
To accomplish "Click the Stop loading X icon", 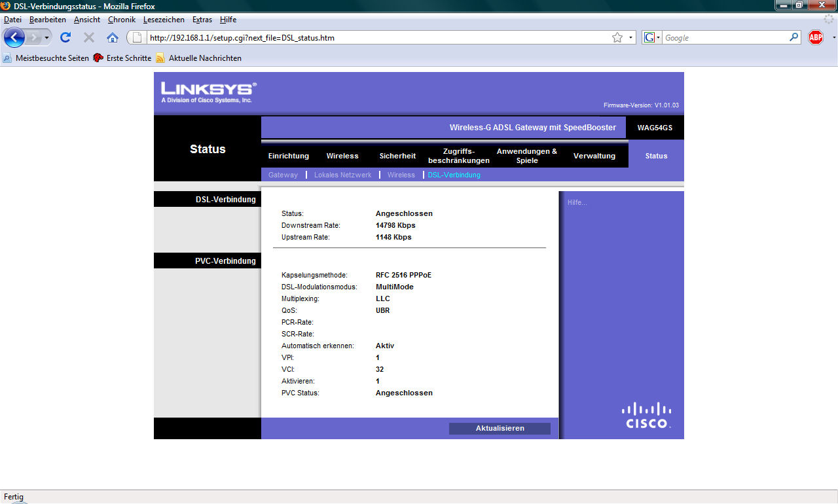I will [89, 38].
